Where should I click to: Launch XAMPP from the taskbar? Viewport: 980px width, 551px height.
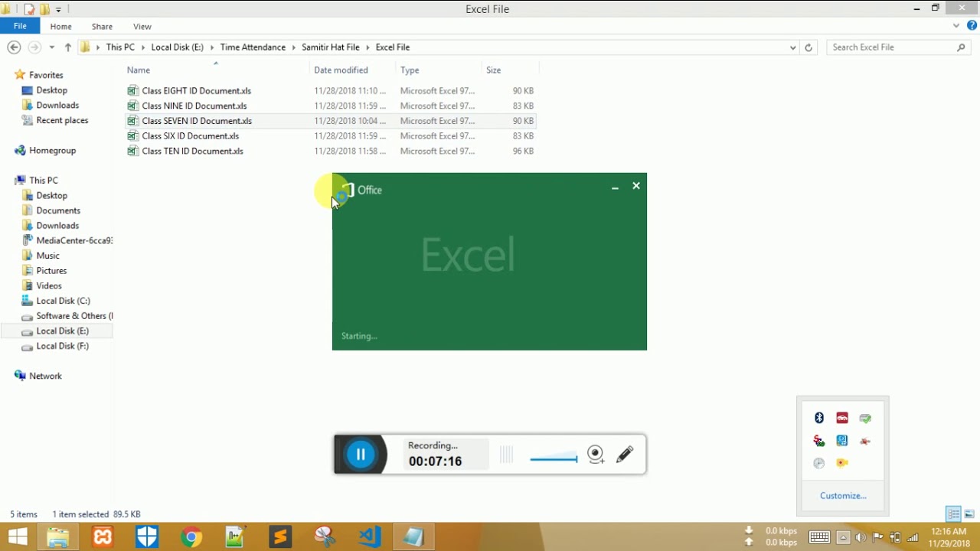coord(103,537)
